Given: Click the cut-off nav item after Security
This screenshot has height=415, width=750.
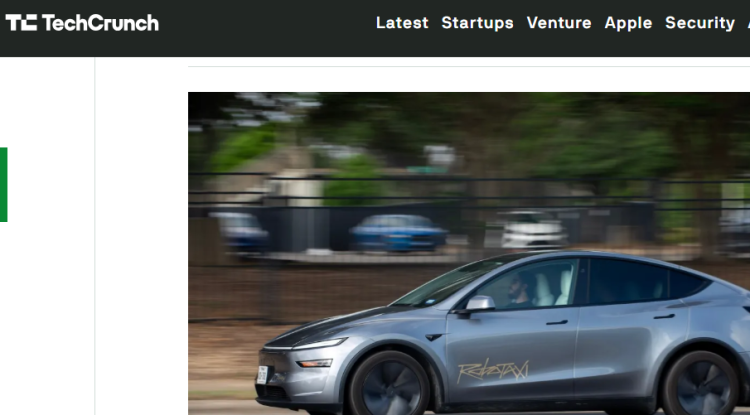Looking at the screenshot, I should pos(748,22).
